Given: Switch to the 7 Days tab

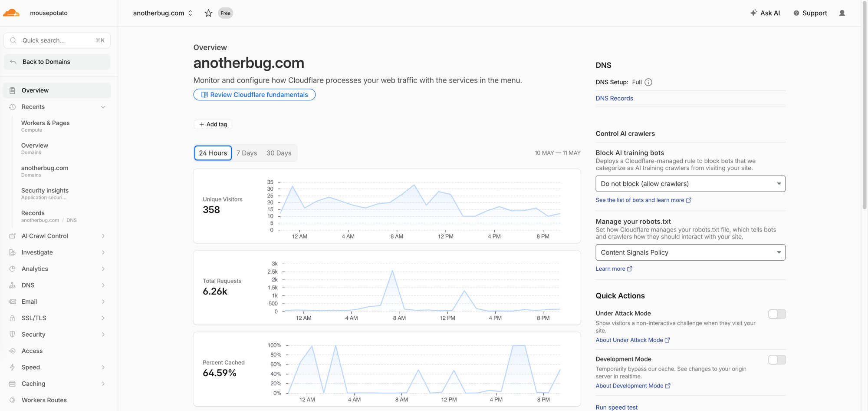Looking at the screenshot, I should 247,153.
